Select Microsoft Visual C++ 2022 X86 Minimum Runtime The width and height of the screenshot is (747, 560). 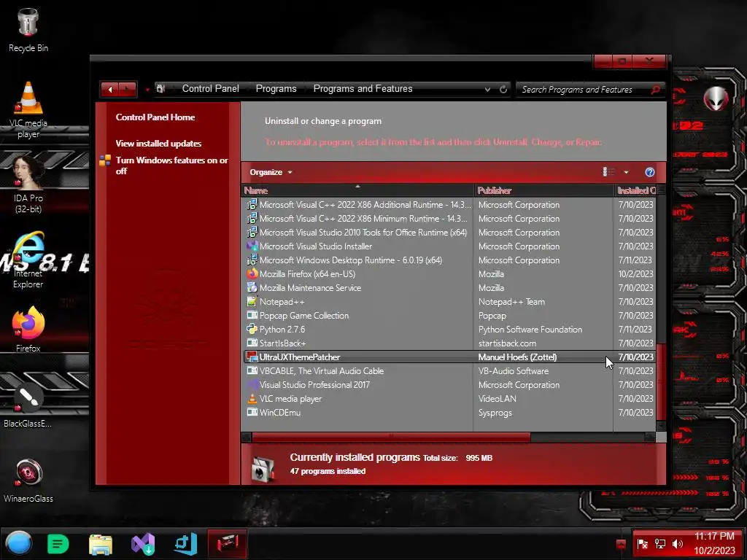[449, 219]
